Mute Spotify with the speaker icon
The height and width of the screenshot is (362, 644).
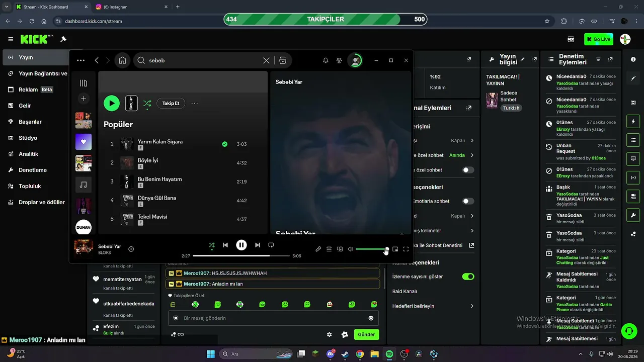coord(351,249)
